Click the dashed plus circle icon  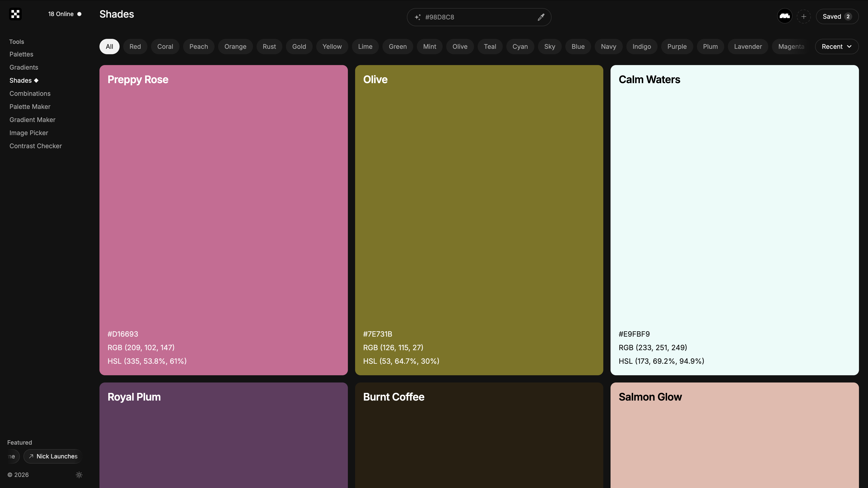[804, 16]
